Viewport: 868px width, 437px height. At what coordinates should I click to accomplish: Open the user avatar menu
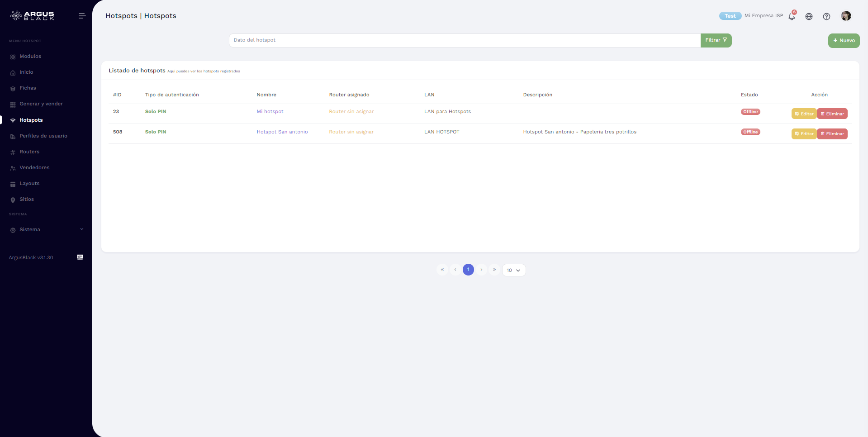coord(846,16)
